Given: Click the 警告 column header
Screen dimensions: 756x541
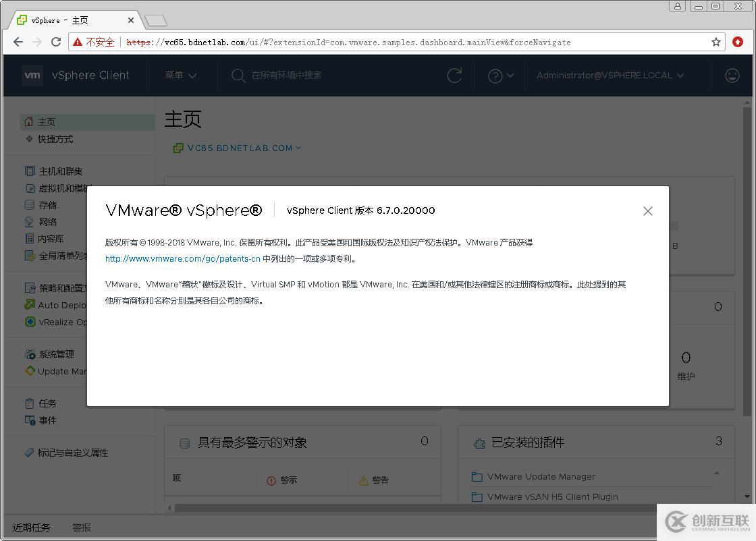Looking at the screenshot, I should [381, 480].
